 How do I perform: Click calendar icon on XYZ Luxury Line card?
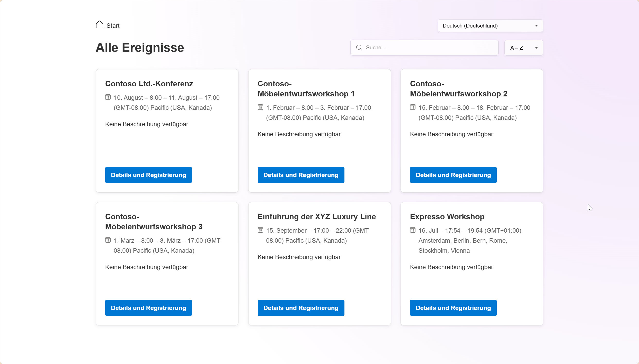click(260, 230)
